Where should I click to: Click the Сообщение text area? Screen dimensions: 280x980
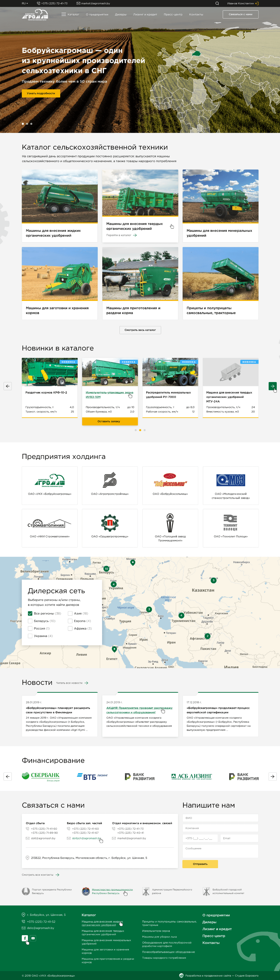[x=220, y=851]
